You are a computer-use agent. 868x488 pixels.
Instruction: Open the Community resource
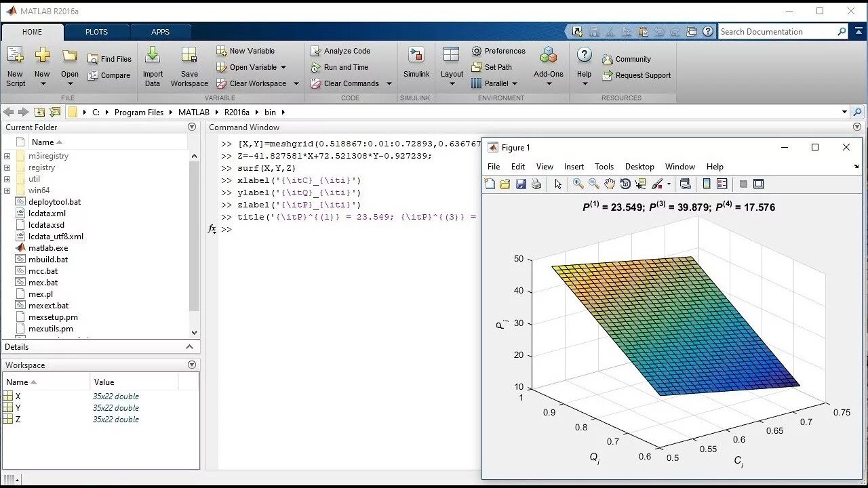627,59
